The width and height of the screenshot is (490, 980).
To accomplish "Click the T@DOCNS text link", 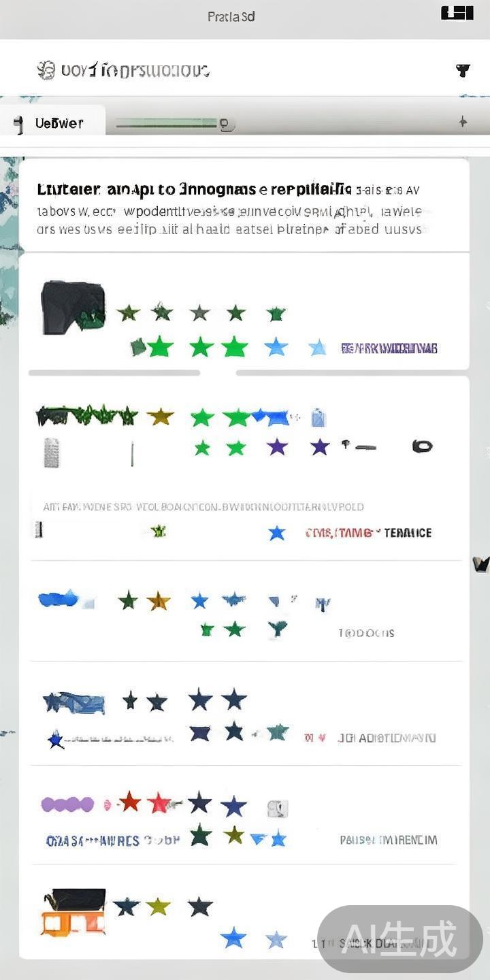I will (x=366, y=633).
